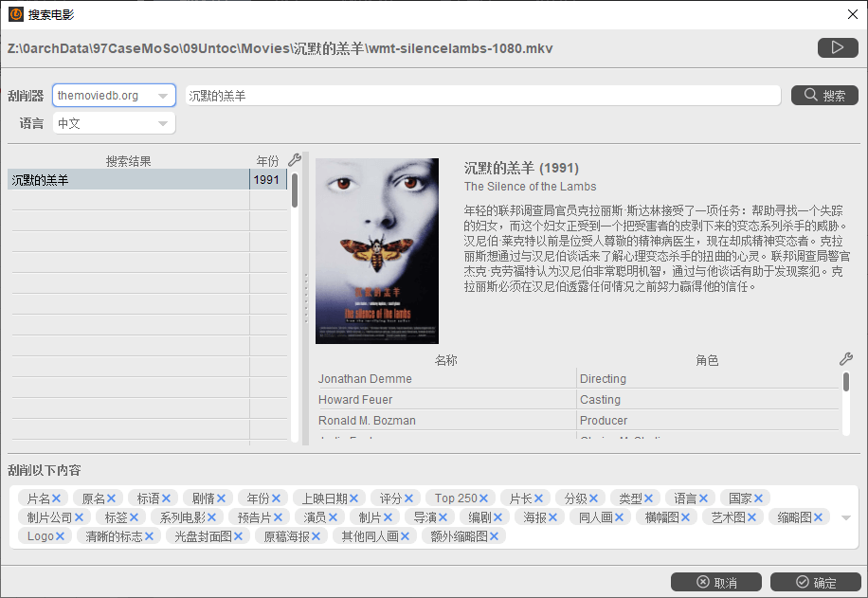868x598 pixels.
Task: Remove the 原名 tag
Action: coord(111,498)
